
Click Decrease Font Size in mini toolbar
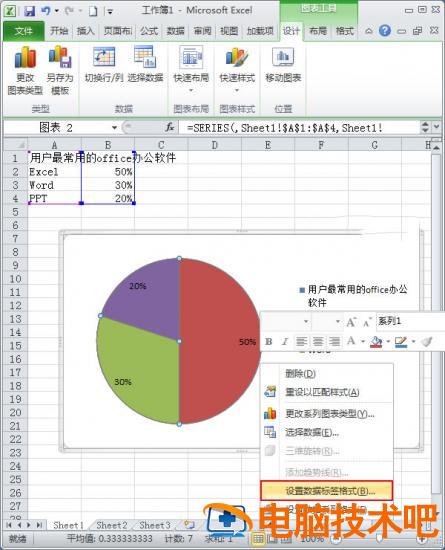pyautogui.click(x=367, y=321)
